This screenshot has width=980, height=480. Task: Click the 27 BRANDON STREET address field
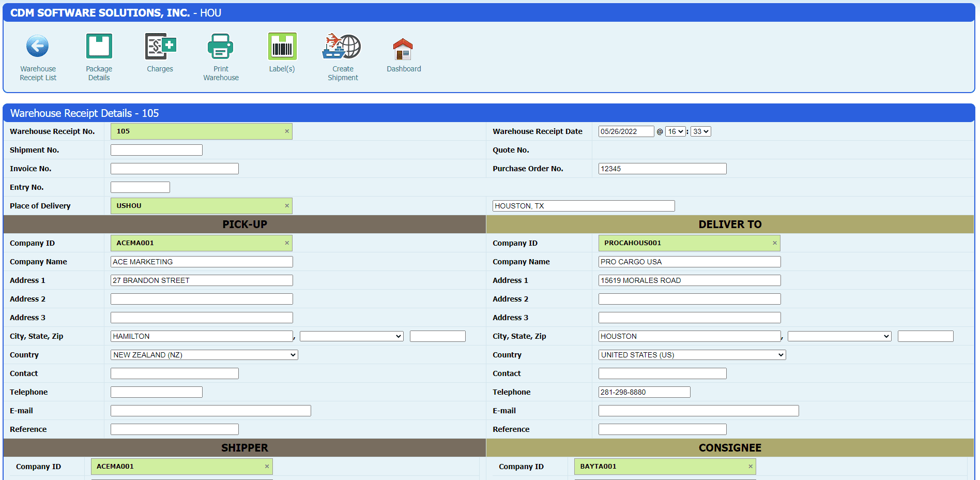202,280
